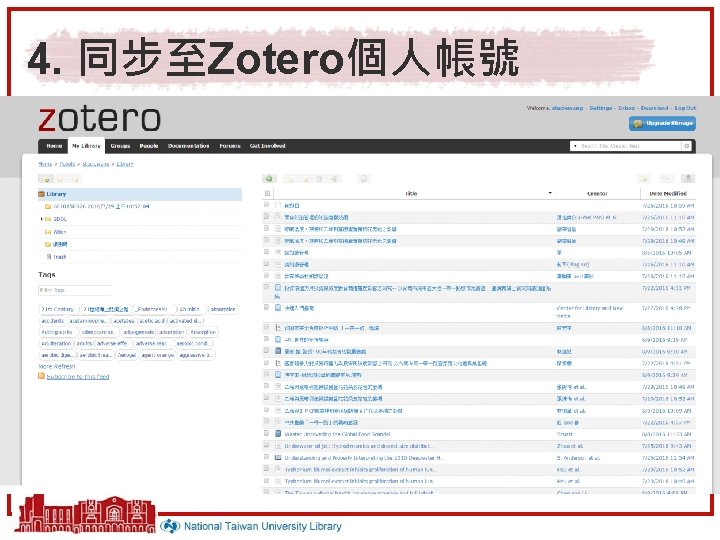The height and width of the screenshot is (540, 720).
Task: Select the Wiley collection
Action: 60,232
